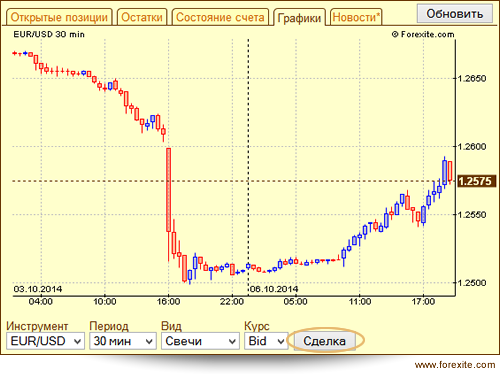Click the 1.2575 current price label

point(475,181)
